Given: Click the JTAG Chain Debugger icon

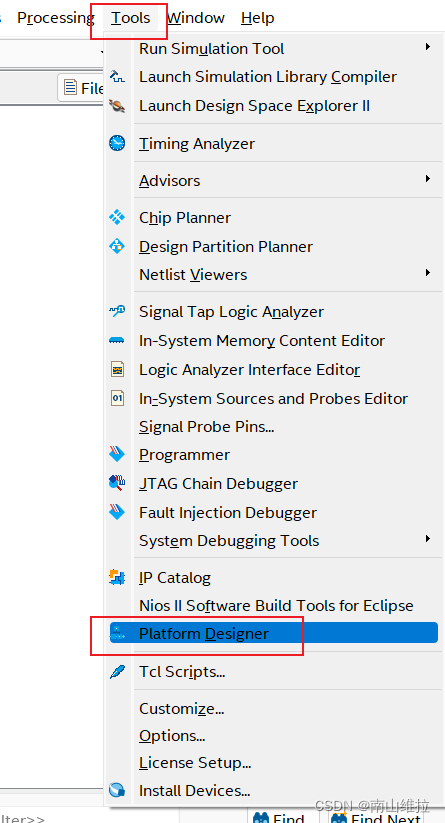Looking at the screenshot, I should click(117, 483).
